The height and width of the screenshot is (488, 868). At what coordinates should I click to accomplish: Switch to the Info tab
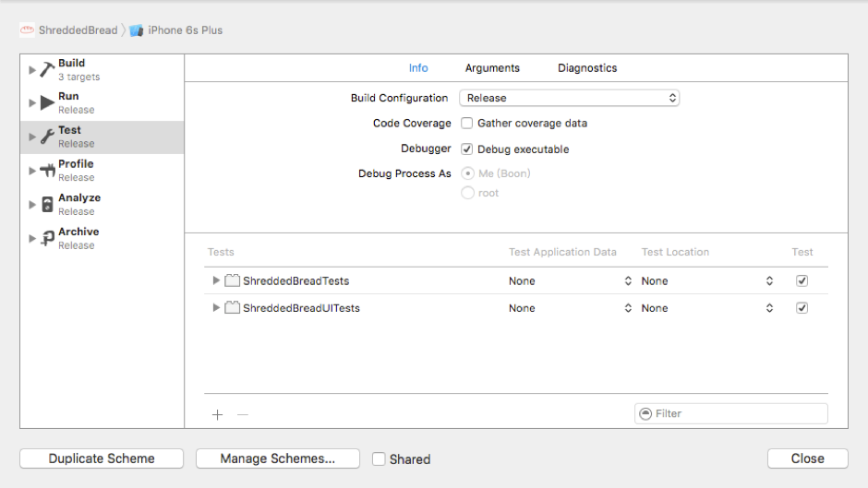[418, 68]
